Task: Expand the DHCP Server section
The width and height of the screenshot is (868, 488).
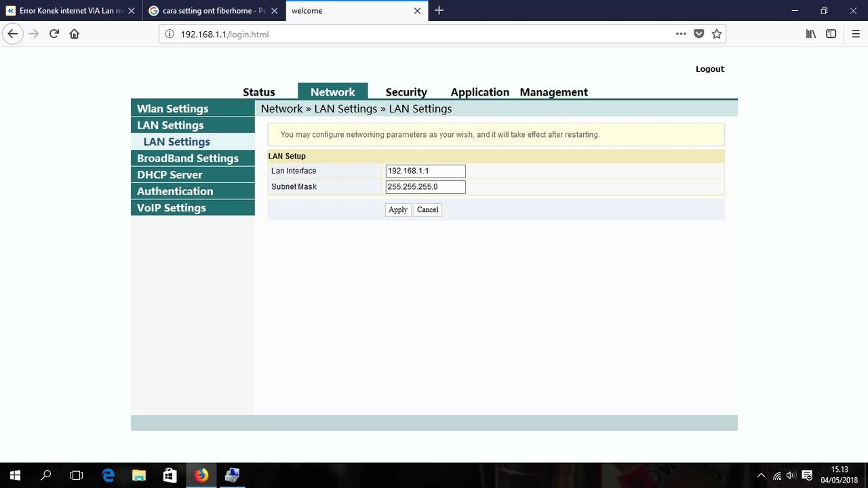Action: pos(170,175)
